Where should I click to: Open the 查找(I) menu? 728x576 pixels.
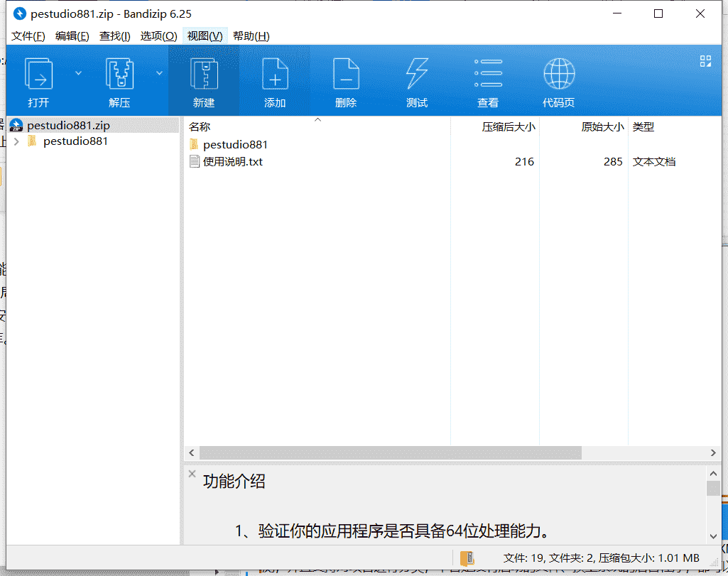(114, 36)
